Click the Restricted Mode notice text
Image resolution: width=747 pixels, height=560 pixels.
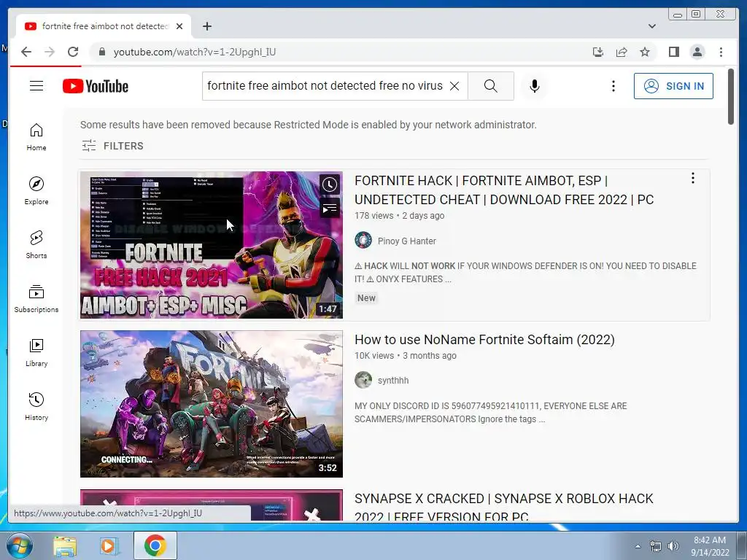tap(309, 125)
